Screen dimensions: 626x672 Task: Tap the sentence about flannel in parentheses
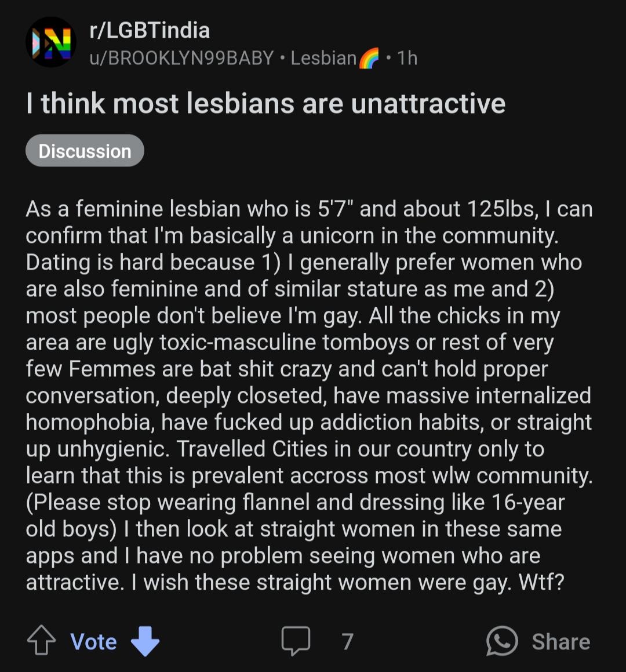(x=295, y=515)
